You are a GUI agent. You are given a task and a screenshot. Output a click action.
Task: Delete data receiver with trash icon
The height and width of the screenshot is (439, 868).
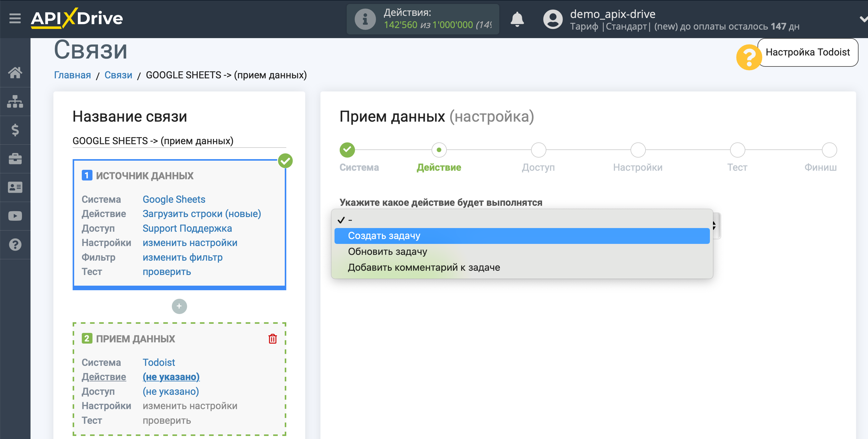[x=273, y=339]
